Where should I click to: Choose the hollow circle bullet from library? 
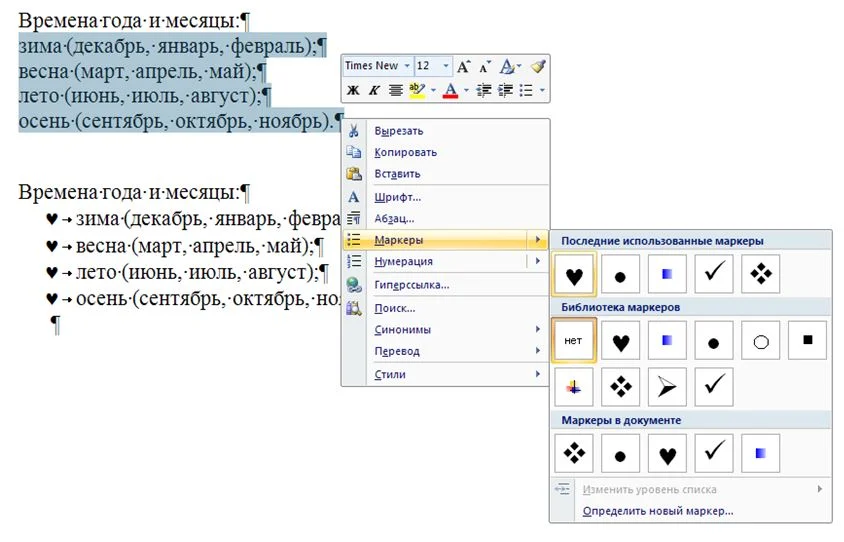coord(760,341)
